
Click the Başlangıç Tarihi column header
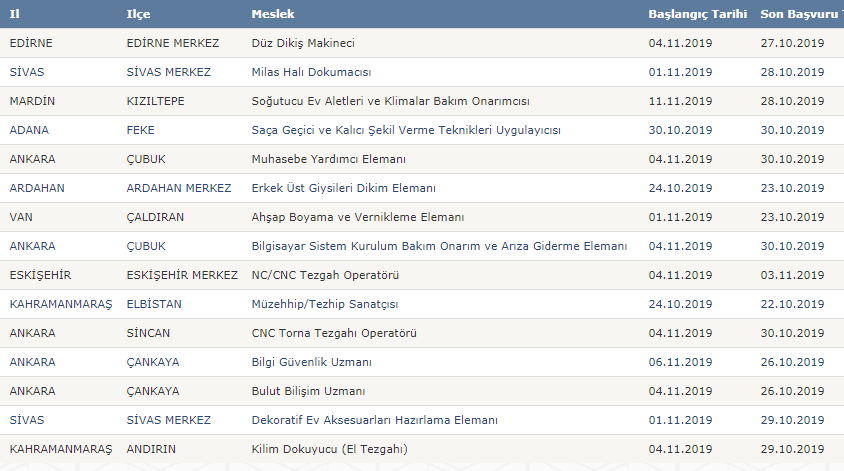(x=698, y=14)
